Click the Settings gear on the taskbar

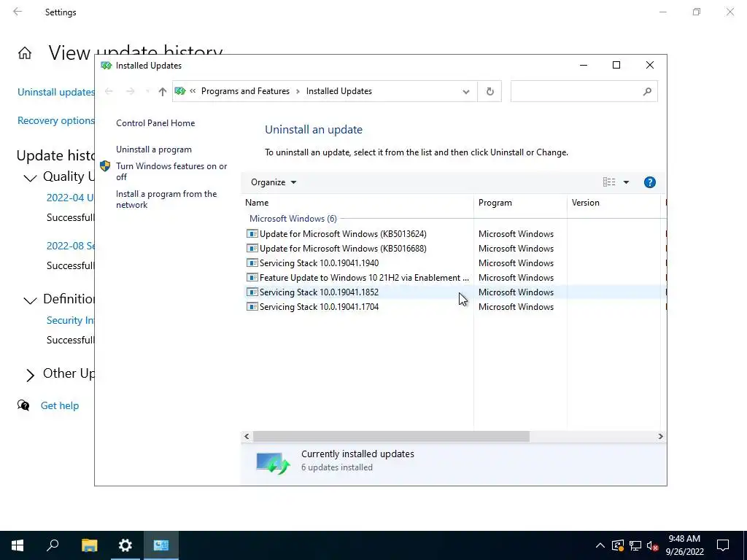point(125,545)
